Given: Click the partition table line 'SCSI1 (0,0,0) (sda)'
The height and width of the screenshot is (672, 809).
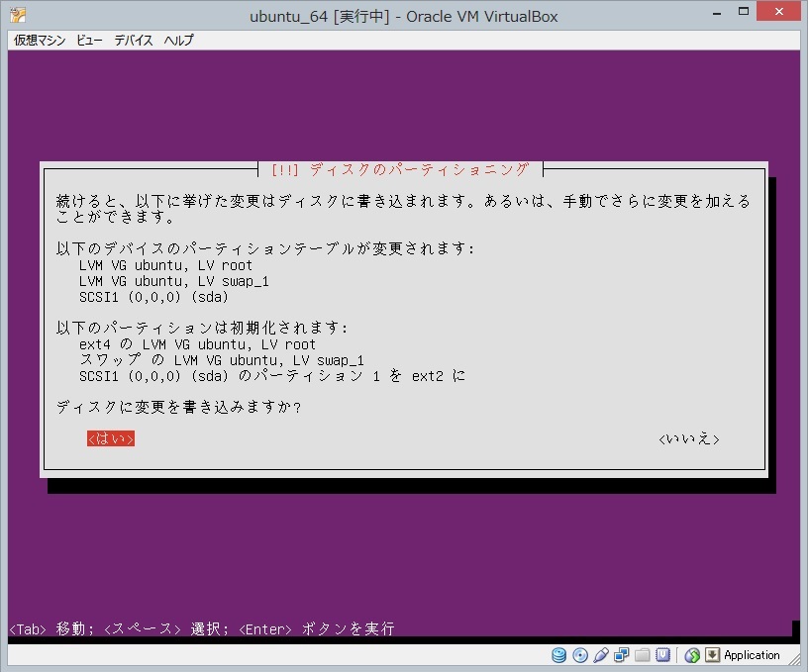Looking at the screenshot, I should (x=153, y=297).
